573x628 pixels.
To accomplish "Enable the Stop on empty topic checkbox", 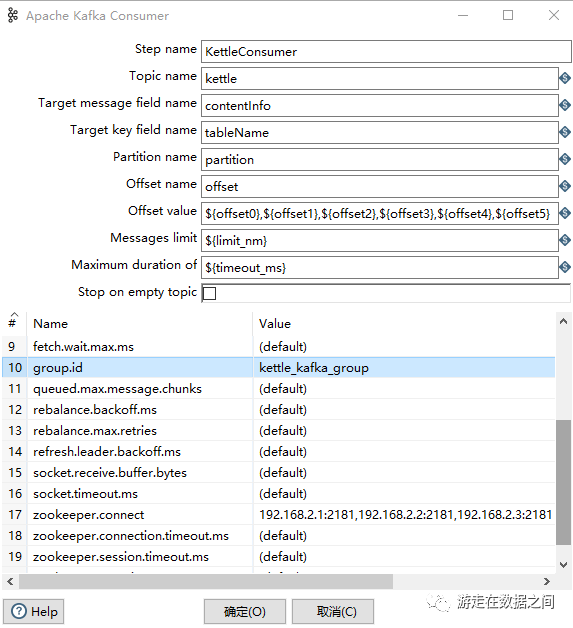I will pos(209,293).
